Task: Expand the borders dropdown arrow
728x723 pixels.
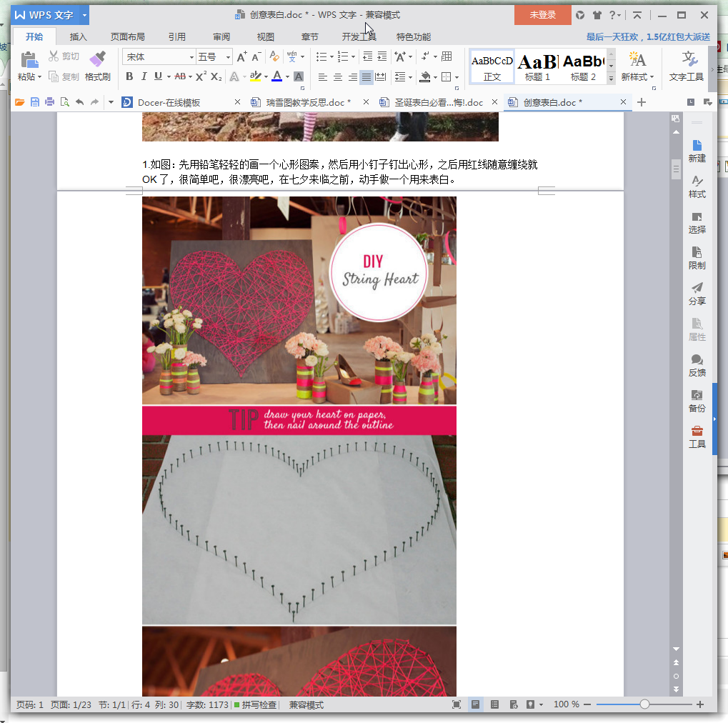Action: coord(457,78)
